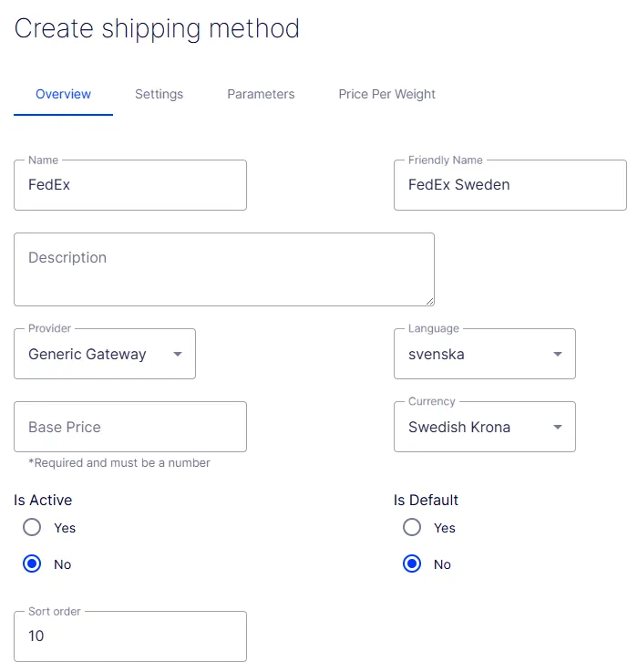Select No under Is Active
The height and width of the screenshot is (672, 638).
coord(32,563)
